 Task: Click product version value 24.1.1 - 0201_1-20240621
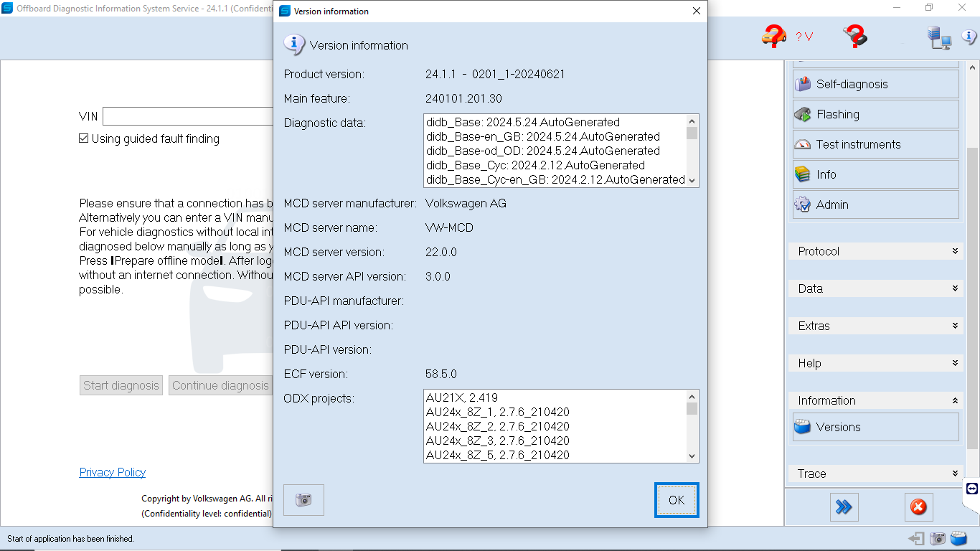pos(495,74)
